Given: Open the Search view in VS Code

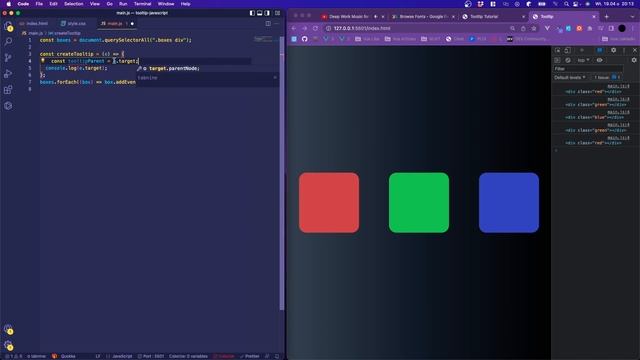Looking at the screenshot, I should pos(8,42).
